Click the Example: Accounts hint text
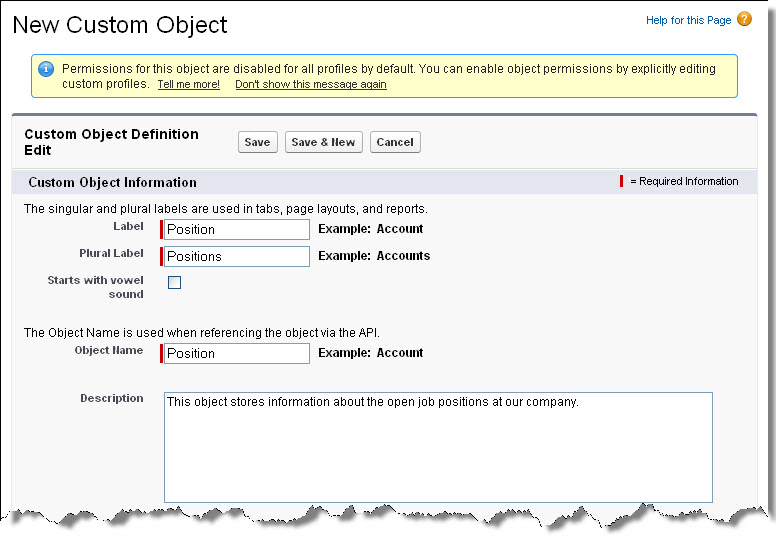Viewport: 776px width, 536px height. (x=374, y=256)
